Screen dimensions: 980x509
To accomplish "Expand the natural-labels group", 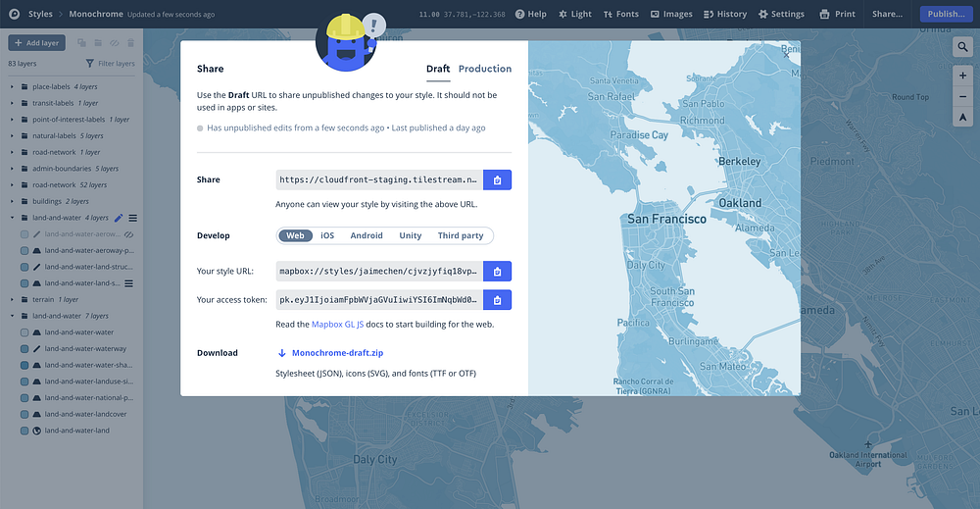I will (12, 135).
